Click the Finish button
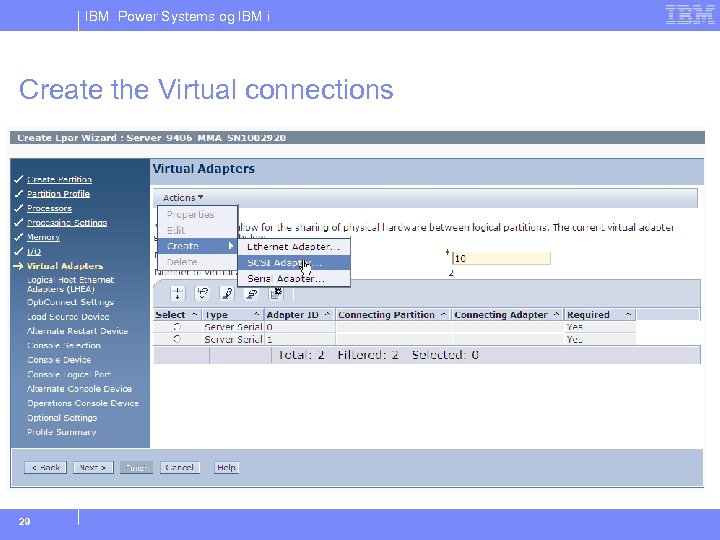 [136, 467]
